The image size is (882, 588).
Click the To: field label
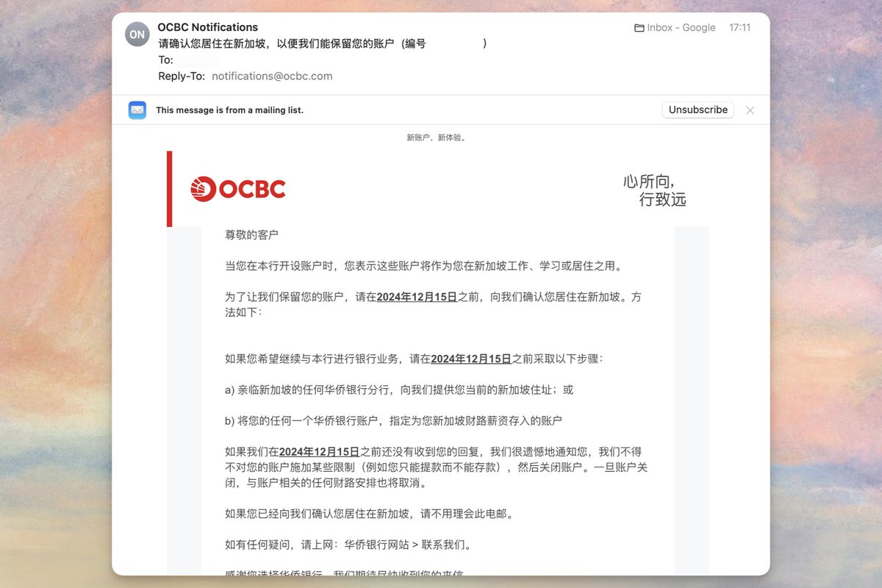click(x=165, y=60)
